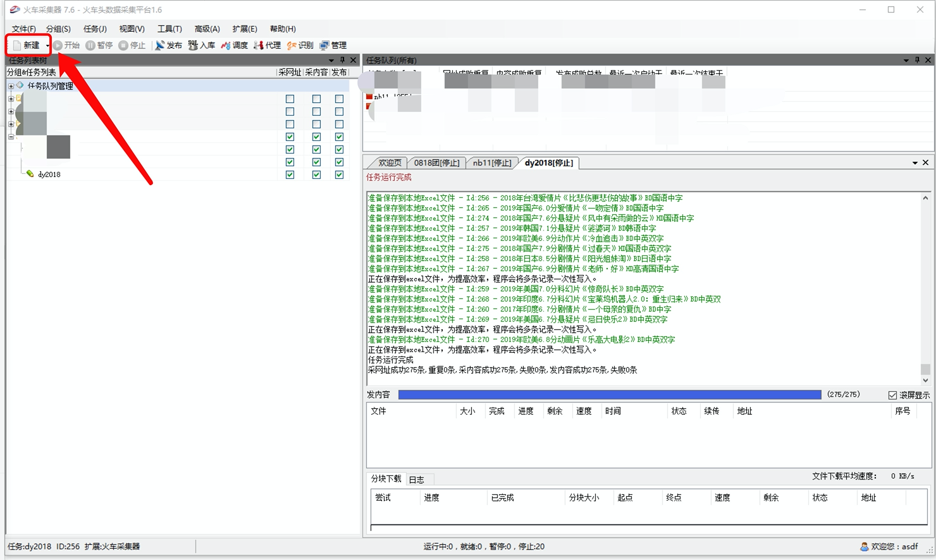Screen dimensions: 936x560
Task: Click the user icon beside 欢迎您
Action: pos(865,546)
